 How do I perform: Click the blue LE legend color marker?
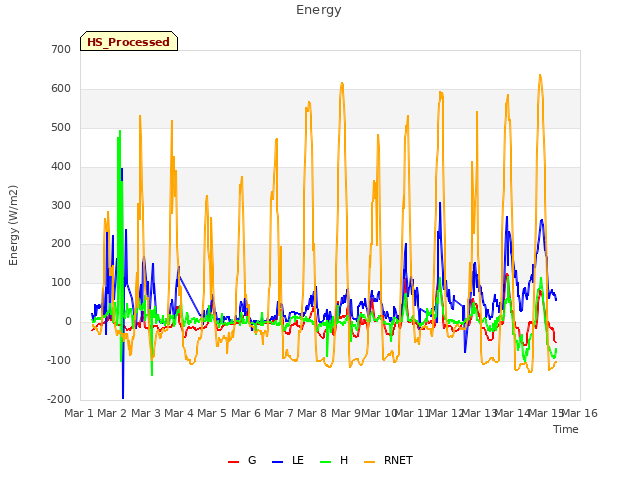click(x=277, y=462)
